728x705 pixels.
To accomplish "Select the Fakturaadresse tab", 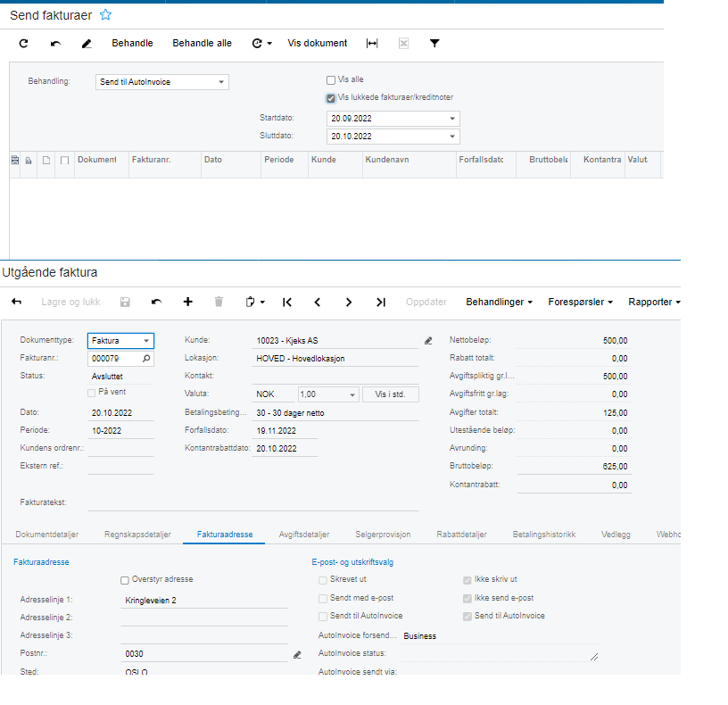I will pyautogui.click(x=225, y=535).
